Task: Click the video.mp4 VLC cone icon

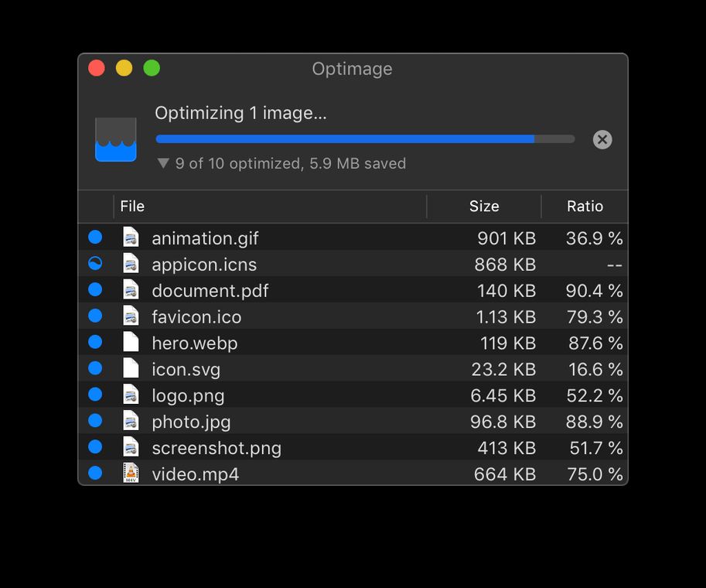Action: 131,473
